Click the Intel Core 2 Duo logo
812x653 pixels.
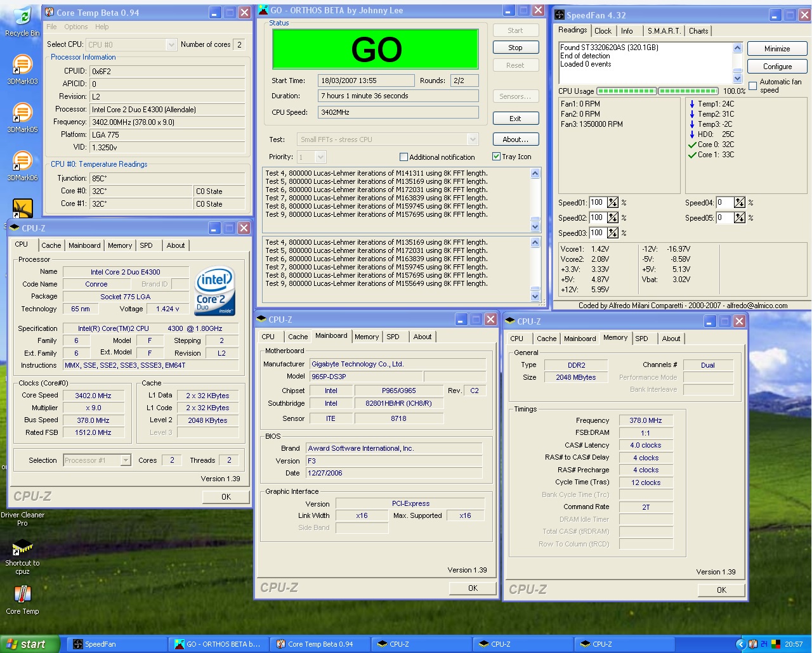point(215,291)
